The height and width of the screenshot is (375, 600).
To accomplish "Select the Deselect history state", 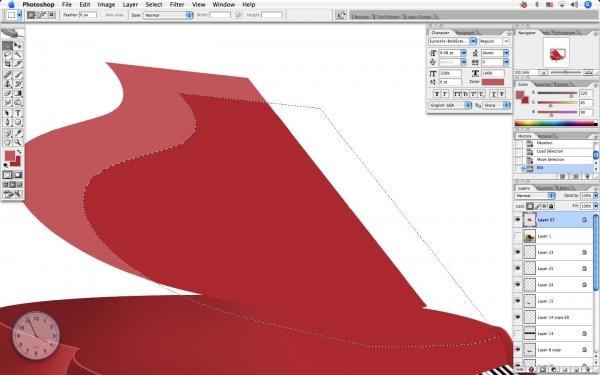I will [555, 143].
